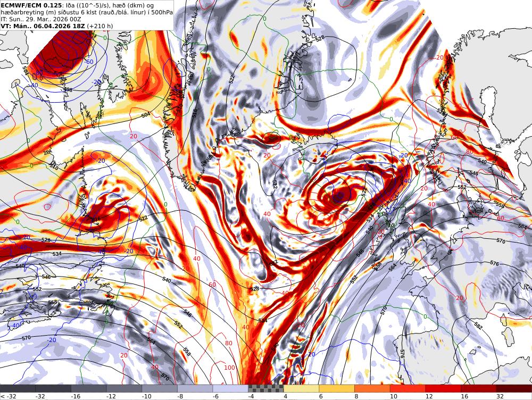The width and height of the screenshot is (532, 400).
Task: Click the '498' height contour label
Action: coord(68,89)
